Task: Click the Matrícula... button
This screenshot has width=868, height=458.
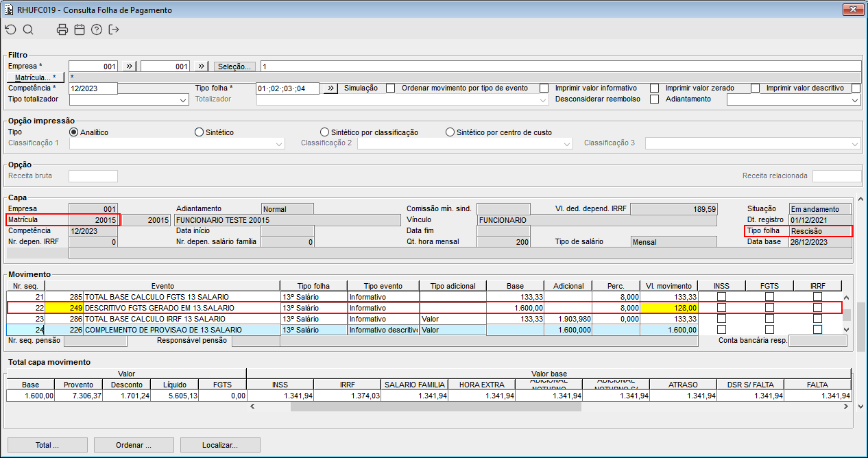Action: tap(36, 77)
